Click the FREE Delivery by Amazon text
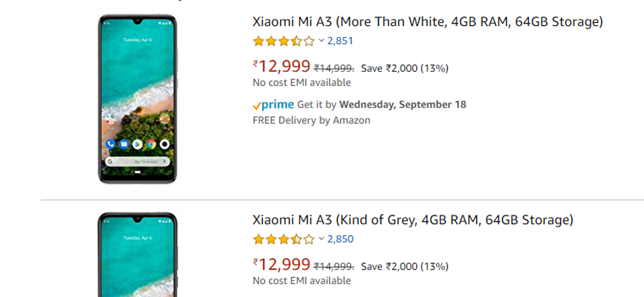644x297 pixels. pyautogui.click(x=311, y=120)
